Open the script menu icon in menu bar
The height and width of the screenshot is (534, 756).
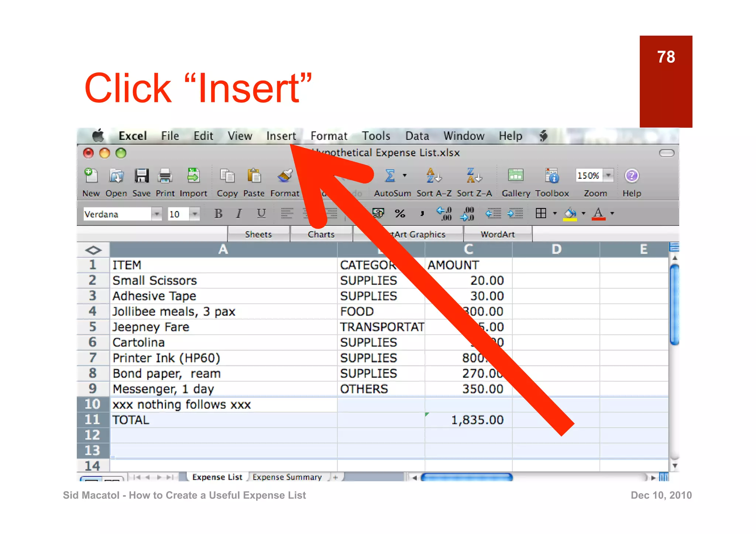(x=543, y=136)
